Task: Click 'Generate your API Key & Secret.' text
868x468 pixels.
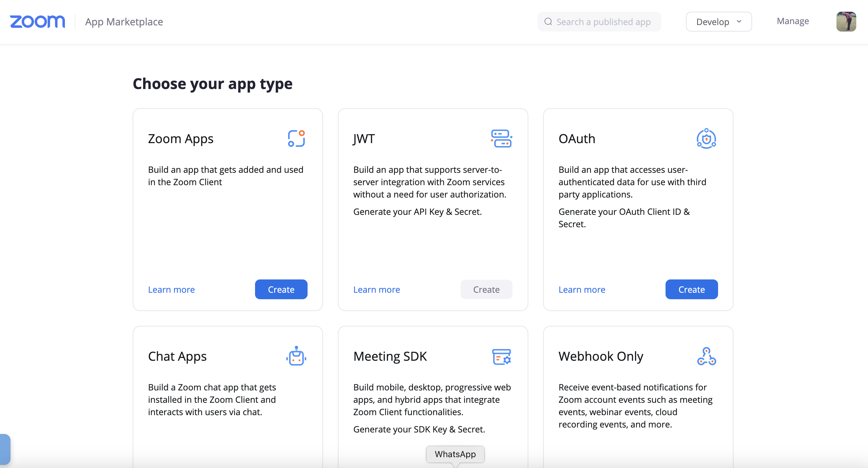Action: click(x=418, y=212)
